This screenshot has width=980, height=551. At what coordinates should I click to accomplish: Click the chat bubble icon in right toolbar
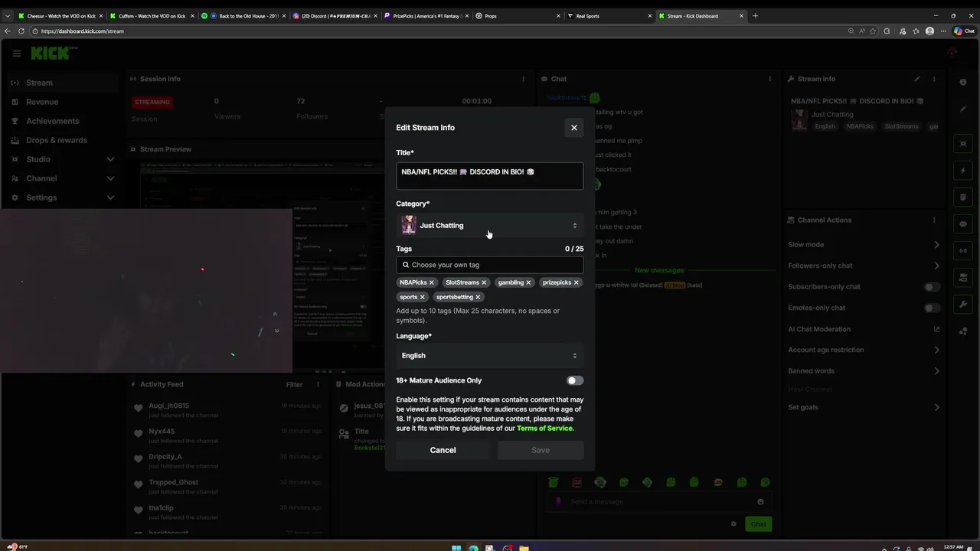click(963, 224)
